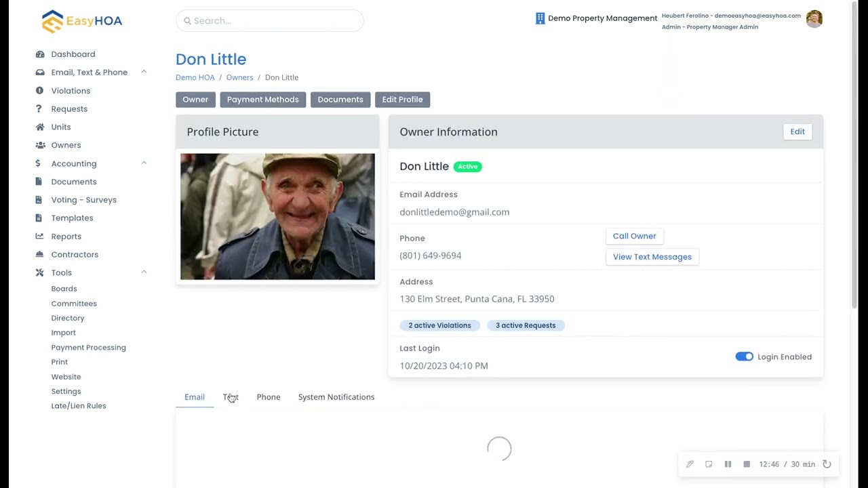This screenshot has width=868, height=488.
Task: Open Late/Lien Rules under Tools
Action: pyautogui.click(x=79, y=406)
